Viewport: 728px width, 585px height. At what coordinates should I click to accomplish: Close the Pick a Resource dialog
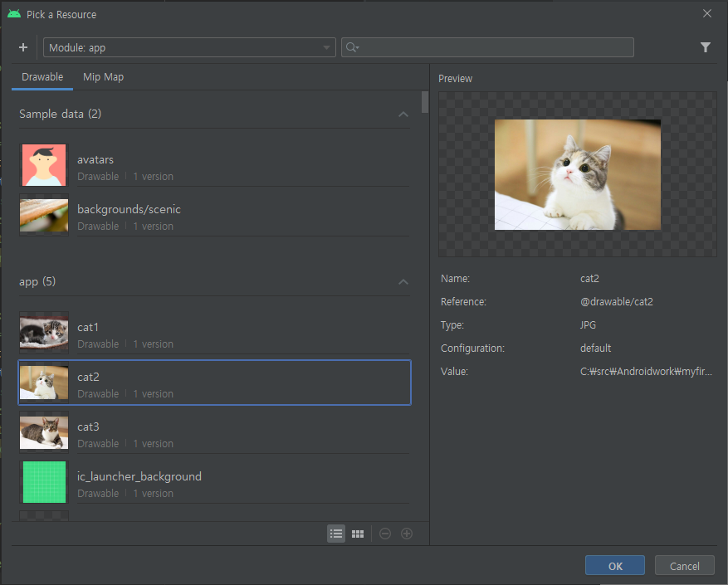[707, 13]
